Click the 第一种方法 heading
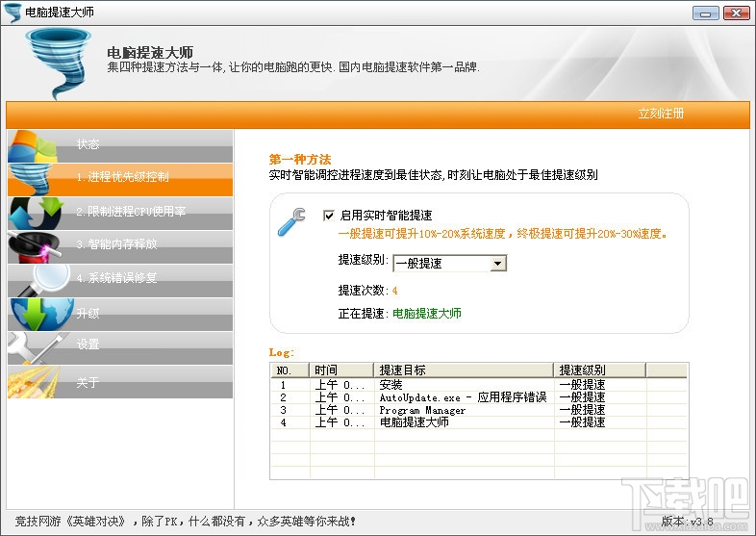This screenshot has height=536, width=756. pos(300,159)
